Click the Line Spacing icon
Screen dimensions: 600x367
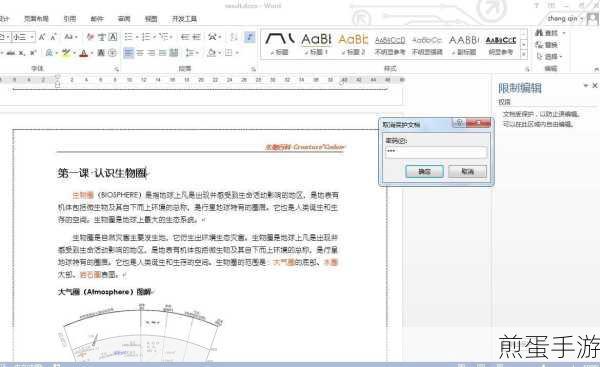(190, 53)
